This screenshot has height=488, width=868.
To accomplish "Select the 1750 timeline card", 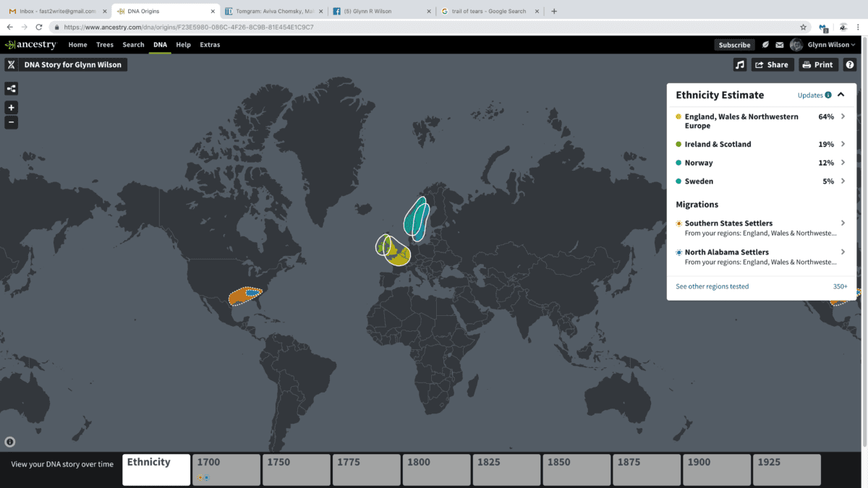I will pyautogui.click(x=297, y=470).
